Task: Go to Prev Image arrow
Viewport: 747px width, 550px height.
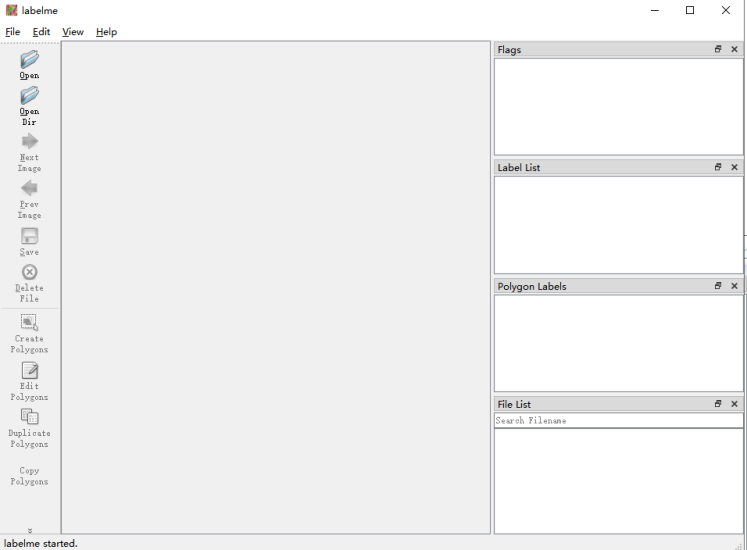Action: click(x=30, y=188)
